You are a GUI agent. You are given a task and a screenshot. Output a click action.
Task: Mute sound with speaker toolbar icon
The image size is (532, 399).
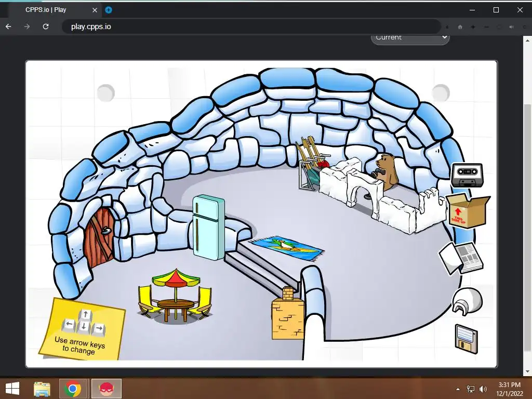(x=512, y=27)
